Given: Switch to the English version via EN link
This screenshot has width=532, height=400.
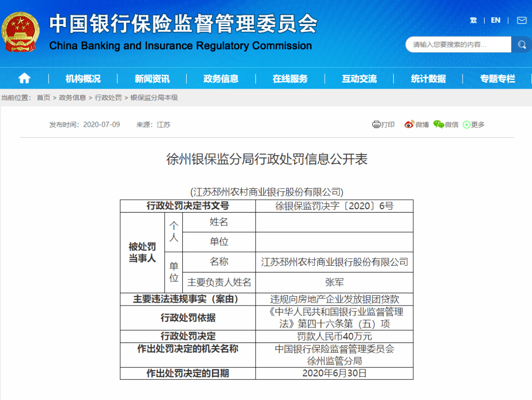Looking at the screenshot, I should [x=496, y=20].
